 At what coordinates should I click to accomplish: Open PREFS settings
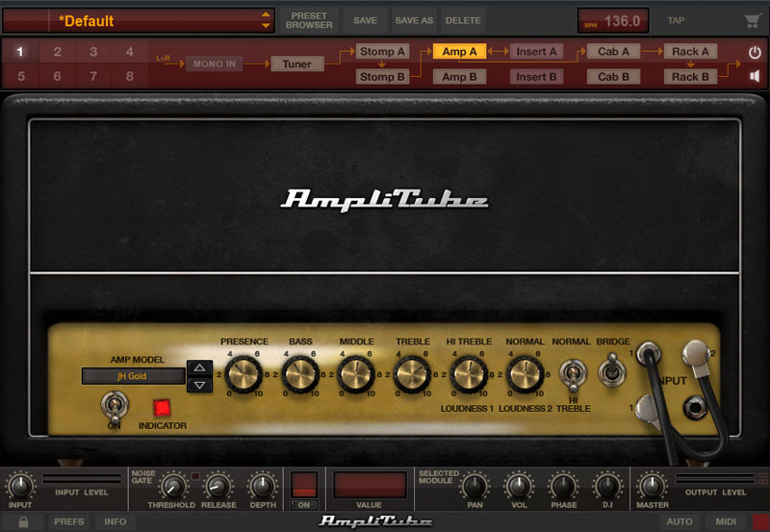68,521
